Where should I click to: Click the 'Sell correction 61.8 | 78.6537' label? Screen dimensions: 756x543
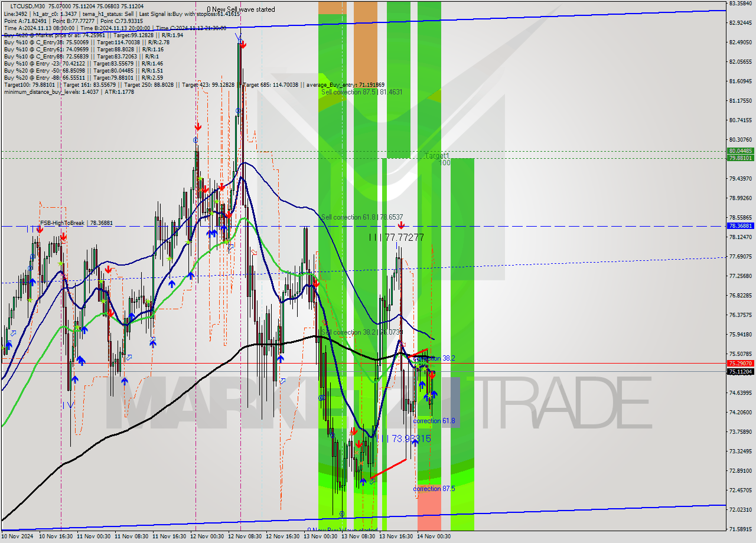(x=361, y=217)
